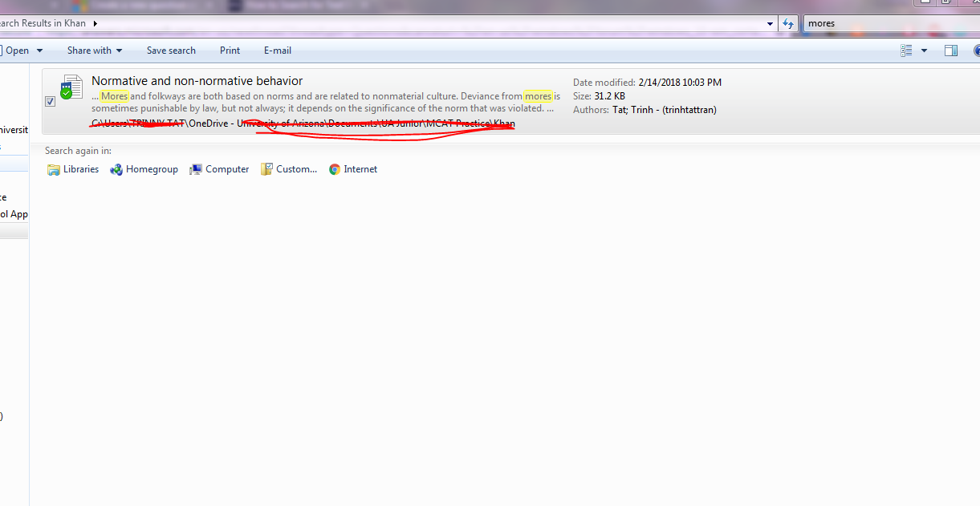Image resolution: width=980 pixels, height=506 pixels.
Task: Click the Print toolbar button
Action: click(230, 51)
